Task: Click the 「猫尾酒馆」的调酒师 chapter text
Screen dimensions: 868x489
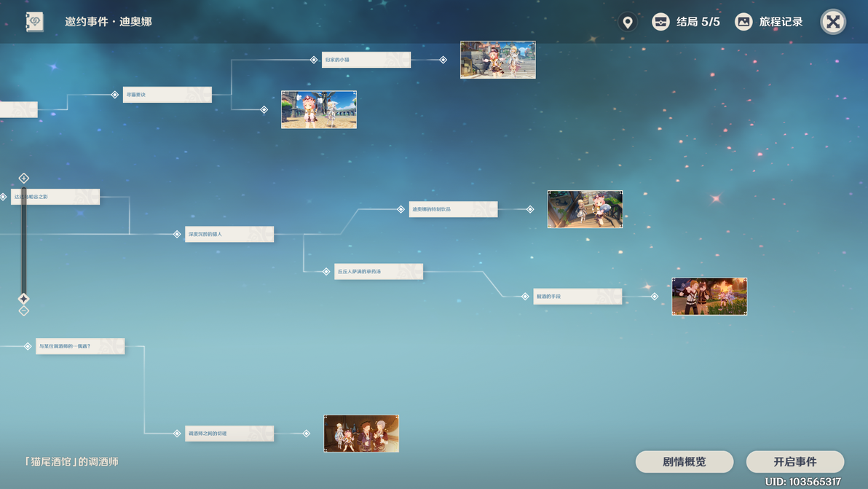Action: click(x=71, y=461)
